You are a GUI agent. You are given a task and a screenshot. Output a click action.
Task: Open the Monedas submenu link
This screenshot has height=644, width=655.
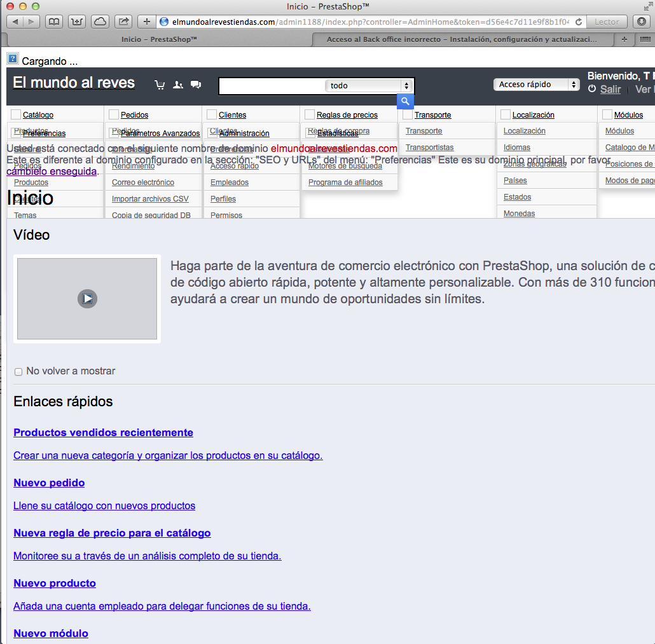tap(520, 214)
